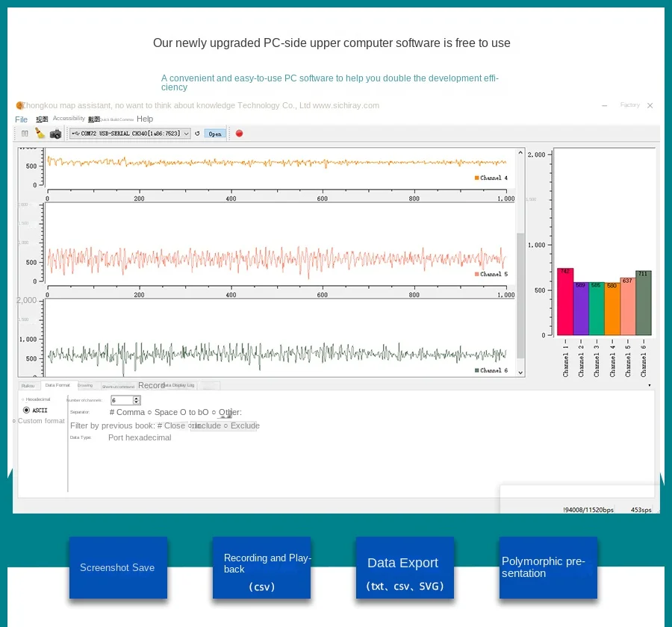Refresh the serial port list
672x627 pixels.
point(197,134)
